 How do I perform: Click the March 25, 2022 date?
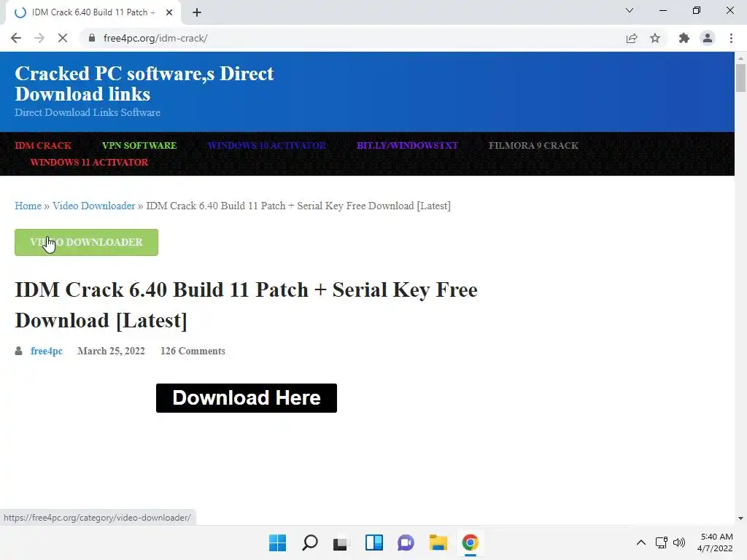coord(111,351)
